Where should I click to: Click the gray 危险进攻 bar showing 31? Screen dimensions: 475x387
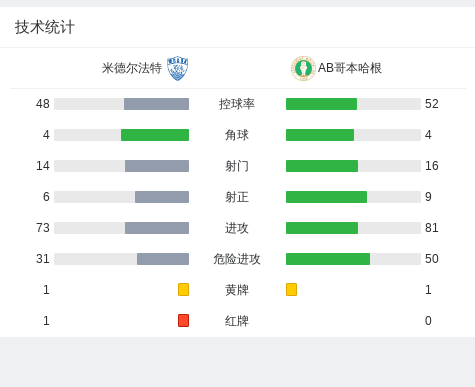tap(163, 259)
